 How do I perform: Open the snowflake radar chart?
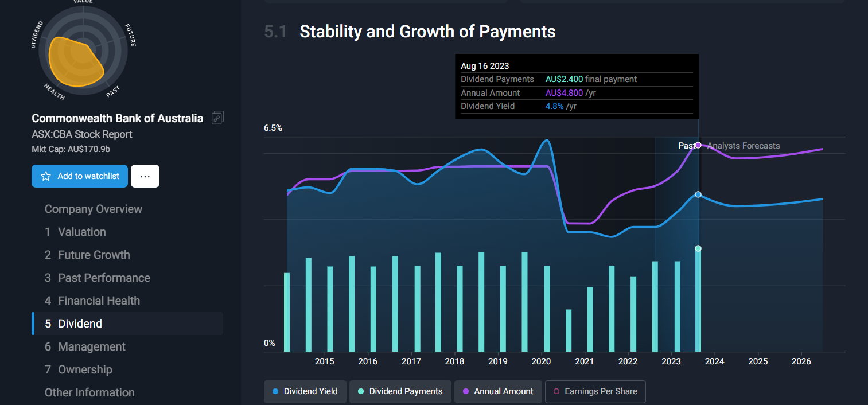pos(83,50)
